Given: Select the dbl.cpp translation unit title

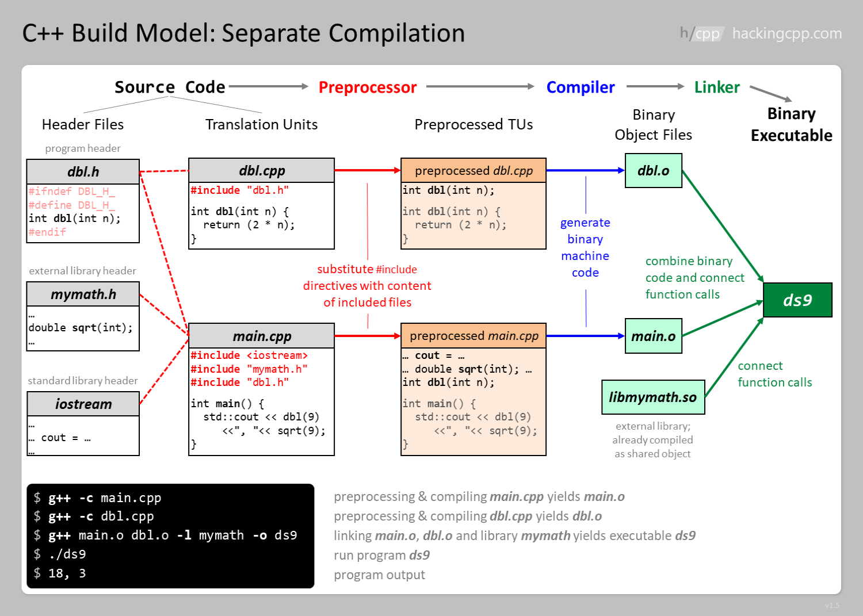Looking at the screenshot, I should click(x=262, y=171).
